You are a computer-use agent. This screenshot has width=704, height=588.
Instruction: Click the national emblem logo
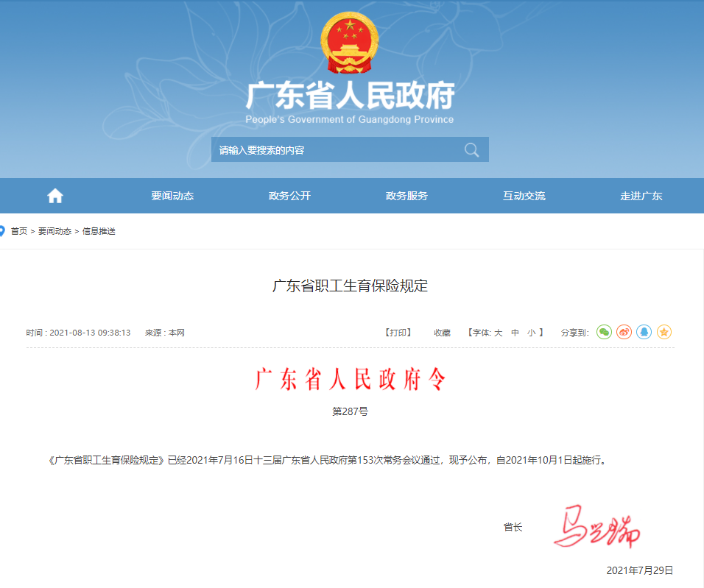tap(350, 43)
